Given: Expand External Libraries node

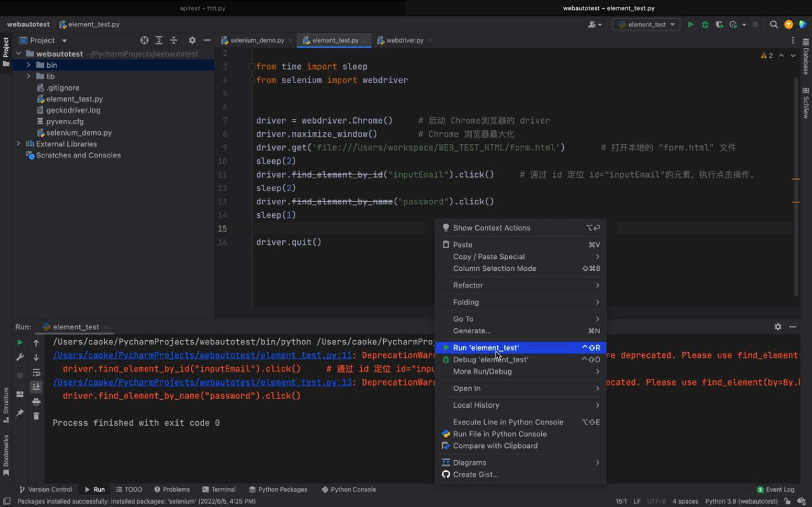Looking at the screenshot, I should (18, 144).
